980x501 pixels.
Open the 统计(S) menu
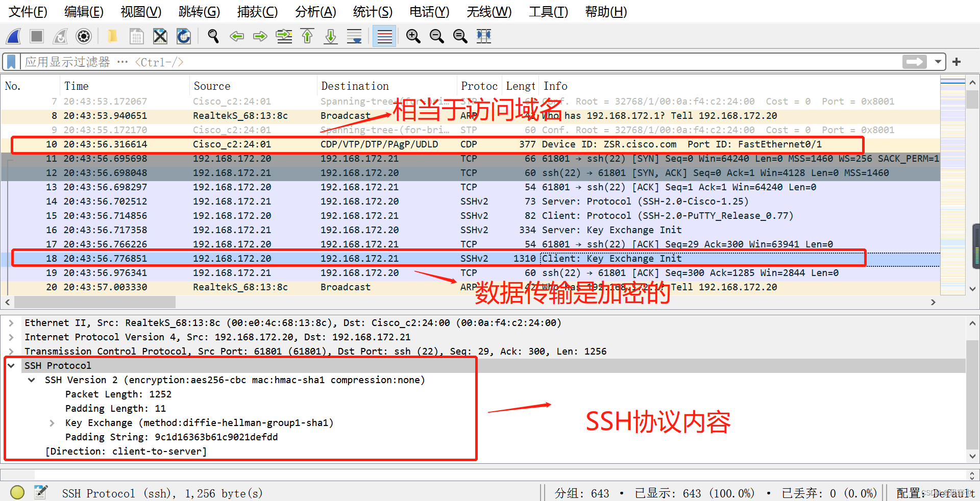(x=373, y=12)
